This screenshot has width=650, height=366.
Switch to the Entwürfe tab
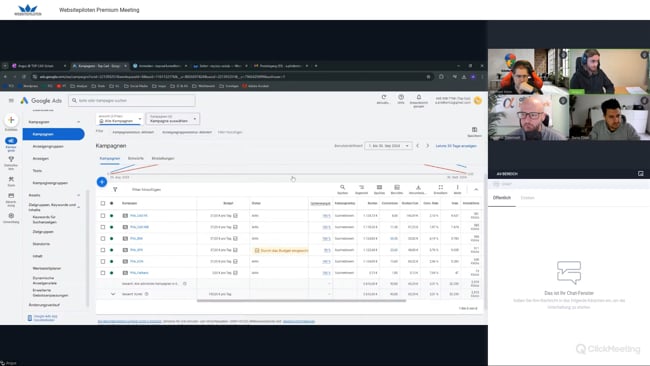pyautogui.click(x=136, y=158)
